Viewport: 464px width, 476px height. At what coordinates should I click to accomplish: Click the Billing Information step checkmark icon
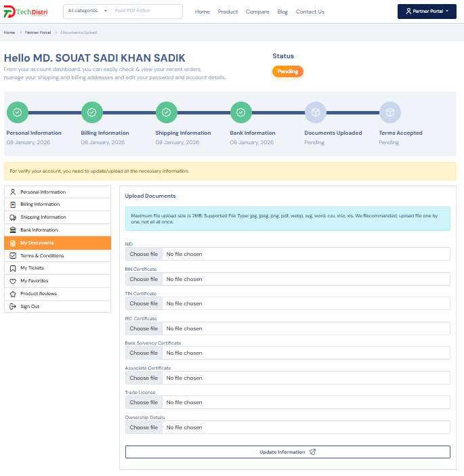pyautogui.click(x=91, y=112)
